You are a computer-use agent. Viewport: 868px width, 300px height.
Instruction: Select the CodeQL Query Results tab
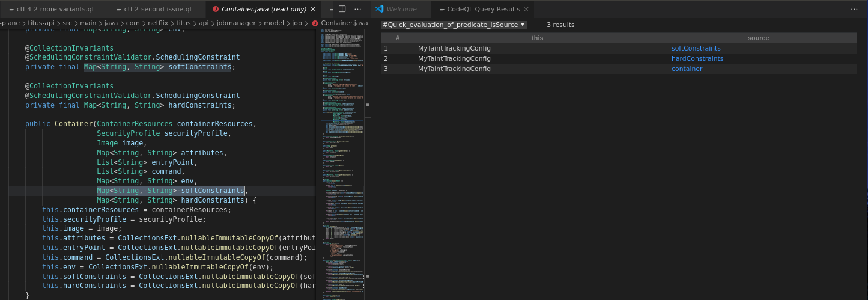483,9
